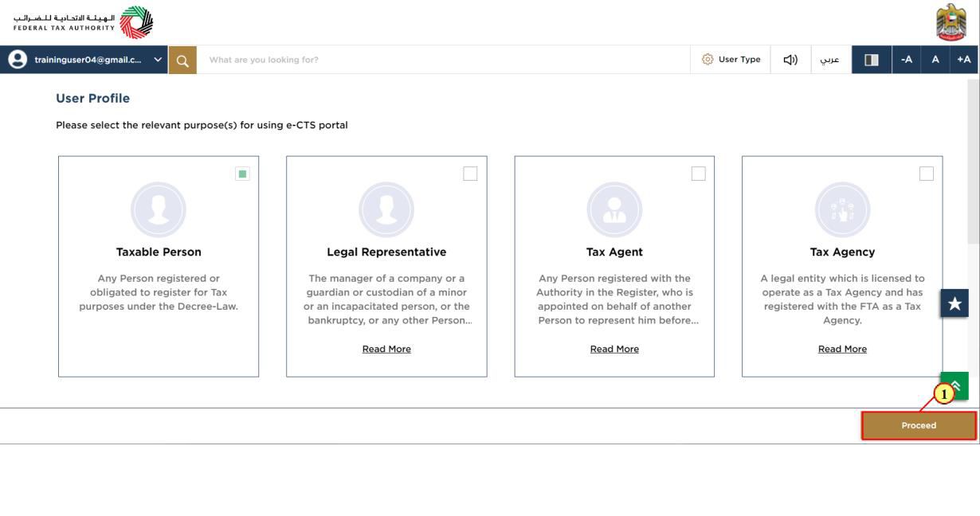Check the Tax Agency checkbox
Screen dimensions: 980x516
point(926,174)
